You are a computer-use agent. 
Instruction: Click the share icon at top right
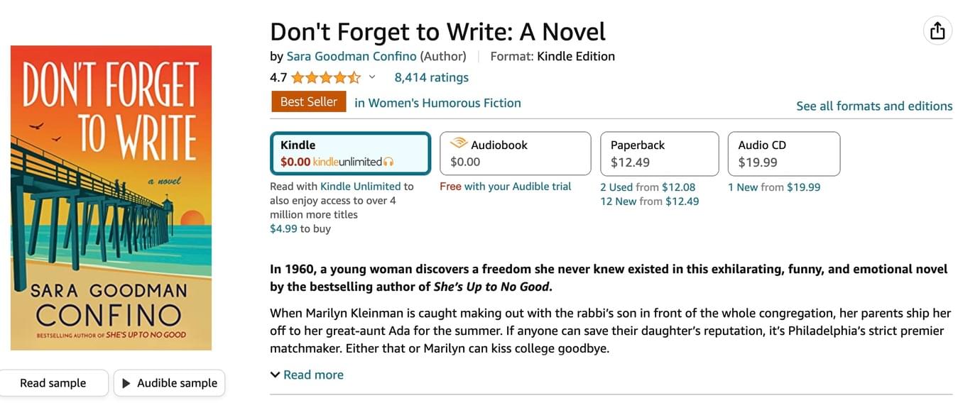(x=937, y=31)
